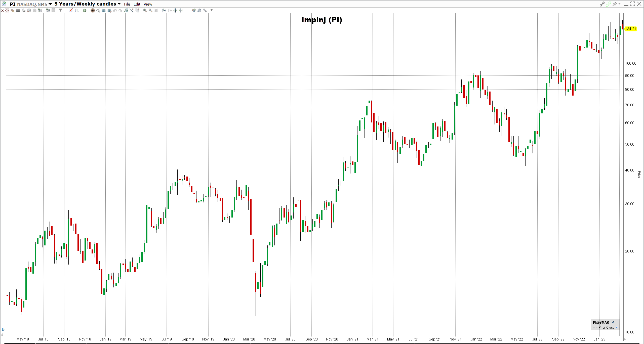Viewport: 644px width, 344px height.
Task: Select the brown crosshair cursor tool
Action: tap(93, 10)
